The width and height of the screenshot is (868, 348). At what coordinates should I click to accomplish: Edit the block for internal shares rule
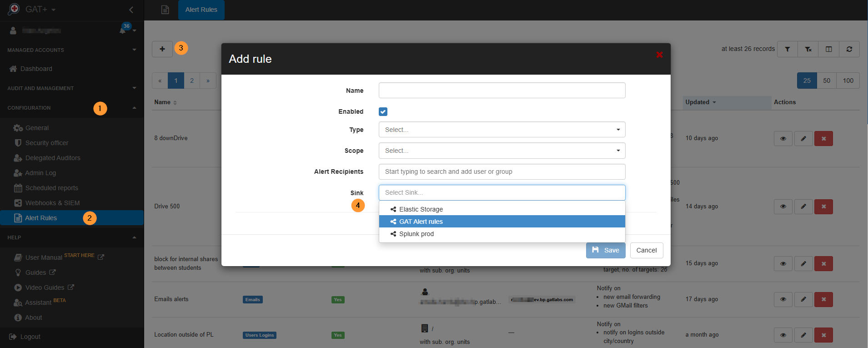(803, 263)
